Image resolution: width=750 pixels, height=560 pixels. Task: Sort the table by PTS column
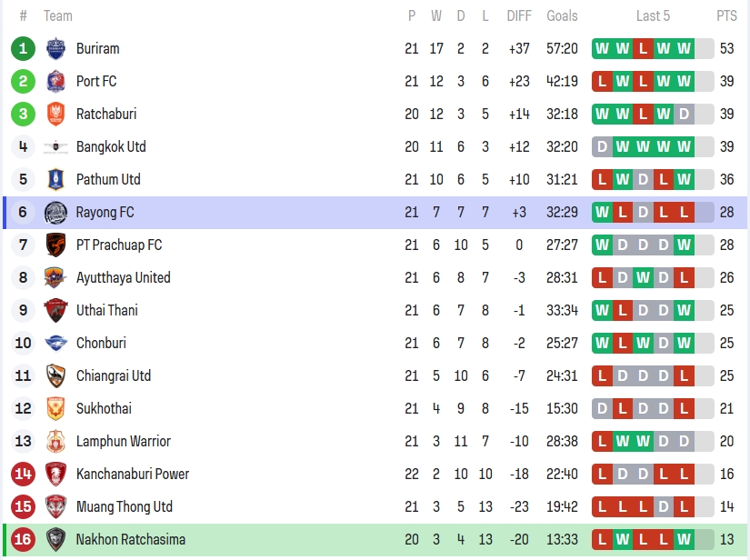726,15
